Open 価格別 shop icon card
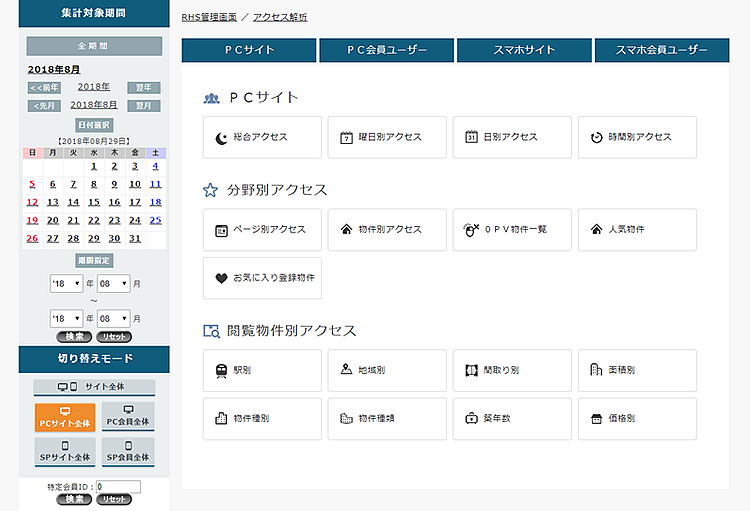The width and height of the screenshot is (750, 511). pos(637,419)
